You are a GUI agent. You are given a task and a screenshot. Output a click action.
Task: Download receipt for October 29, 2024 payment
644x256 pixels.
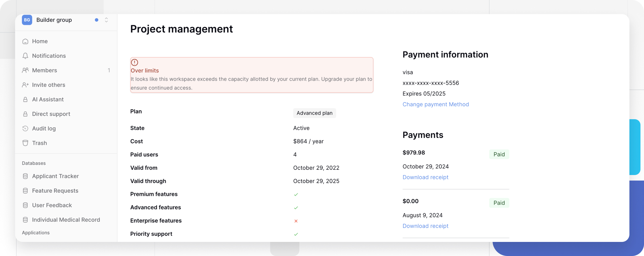tap(425, 177)
